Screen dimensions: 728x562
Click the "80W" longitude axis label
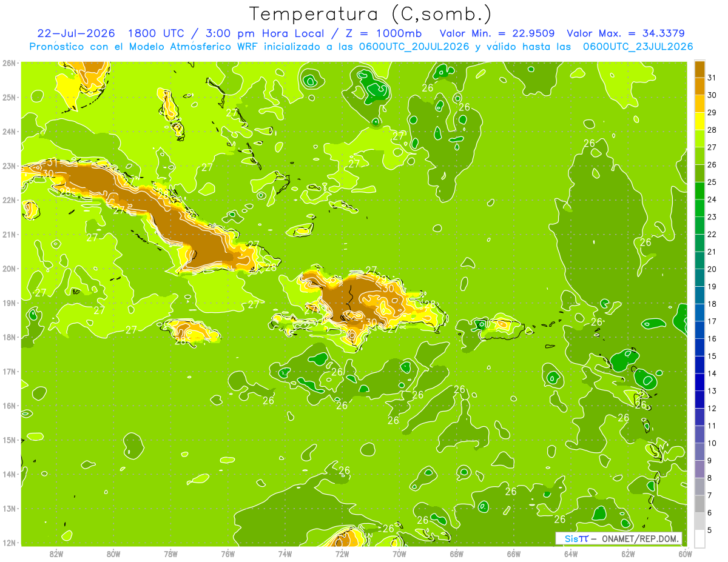click(113, 554)
